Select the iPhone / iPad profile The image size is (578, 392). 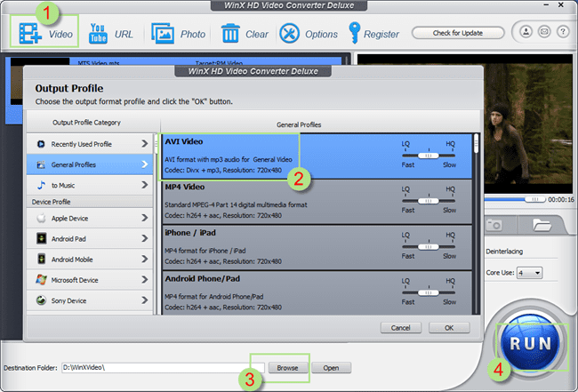tap(317, 248)
